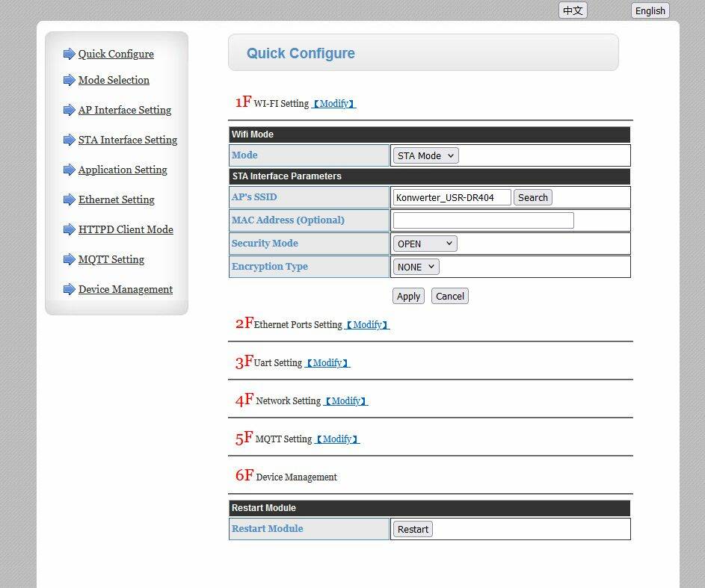This screenshot has height=588, width=705.
Task: Click the AP's SSID input field
Action: [452, 197]
